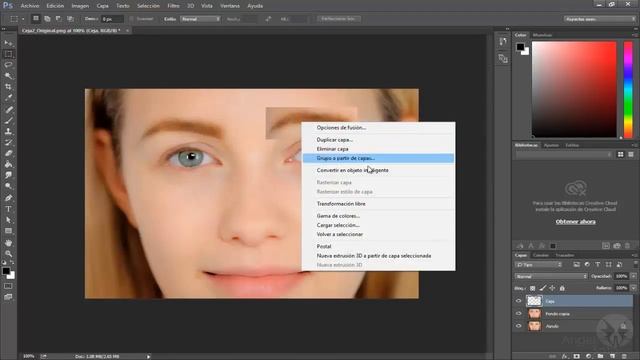Viewport: 640px width, 360px height.
Task: Toggle pixel layer filter in Capas
Action: (576, 264)
